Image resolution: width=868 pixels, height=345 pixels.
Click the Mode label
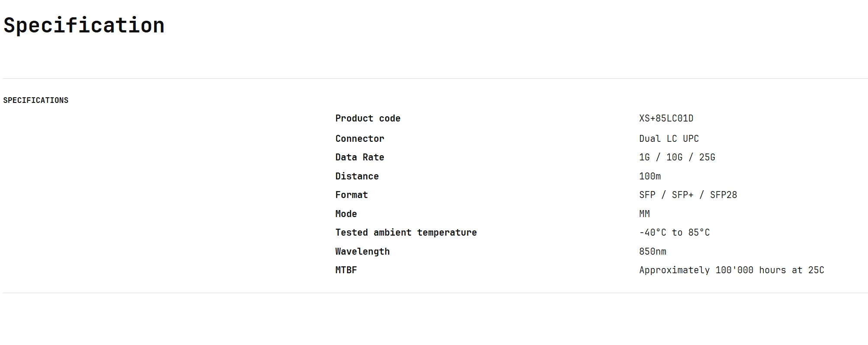click(346, 214)
